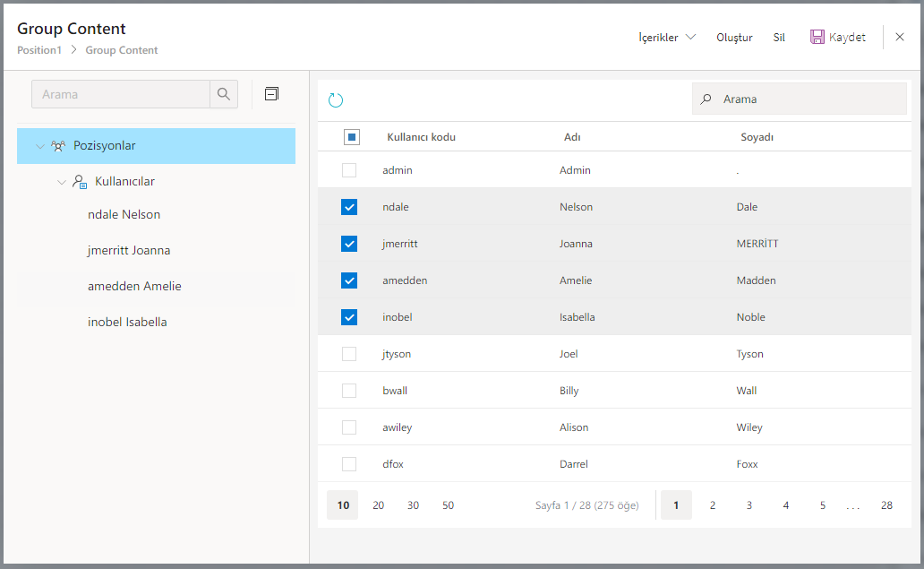Open the İçerikler dropdown menu
Screen dimensions: 924x569
pos(667,38)
